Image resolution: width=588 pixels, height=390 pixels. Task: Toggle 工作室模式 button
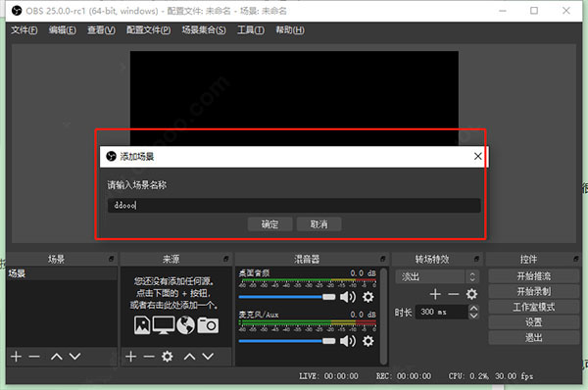pos(534,307)
